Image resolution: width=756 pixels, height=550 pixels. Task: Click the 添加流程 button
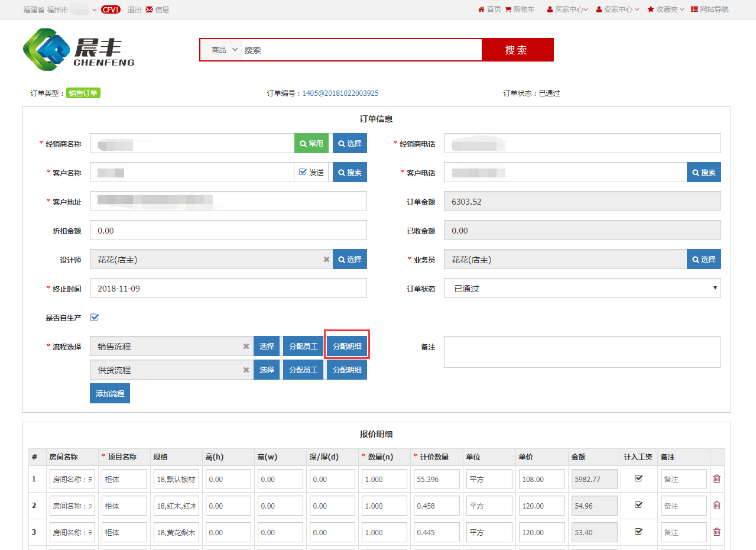[x=110, y=393]
